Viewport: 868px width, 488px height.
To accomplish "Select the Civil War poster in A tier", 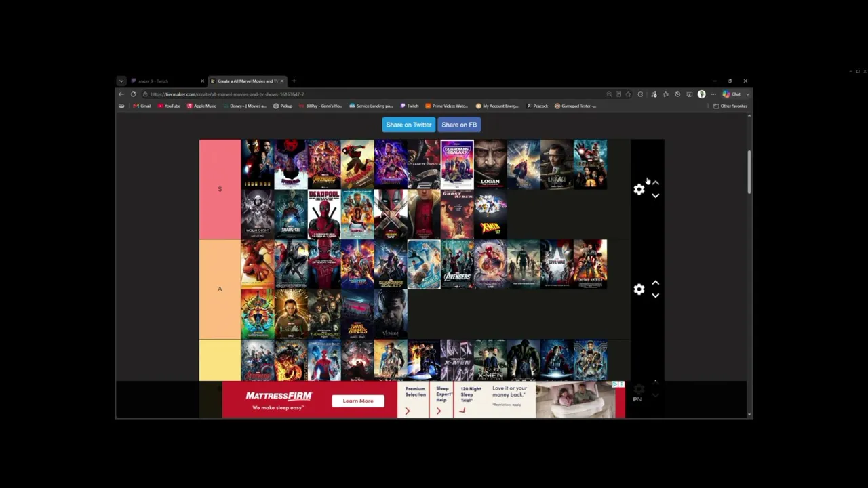I will (557, 264).
